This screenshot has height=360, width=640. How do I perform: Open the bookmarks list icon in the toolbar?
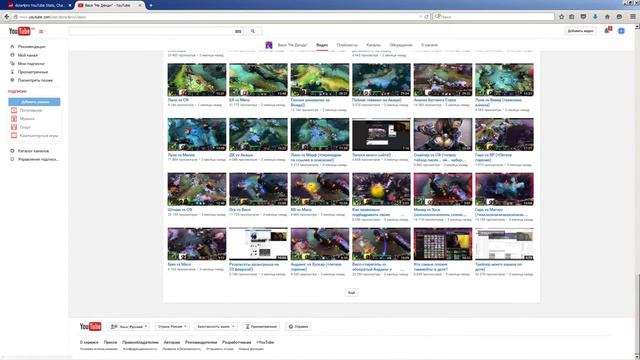pos(572,17)
